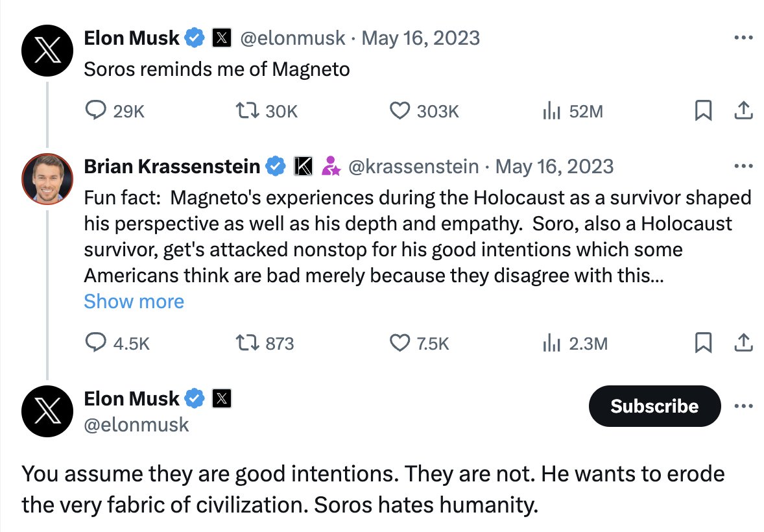
Task: Open the @elonmusk handle on top tweet
Action: (x=292, y=38)
